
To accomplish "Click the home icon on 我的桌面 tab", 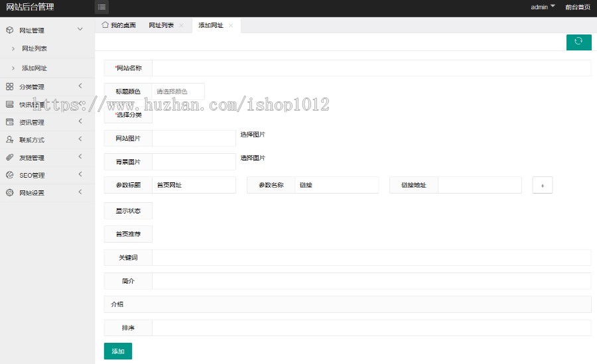I will (x=105, y=25).
